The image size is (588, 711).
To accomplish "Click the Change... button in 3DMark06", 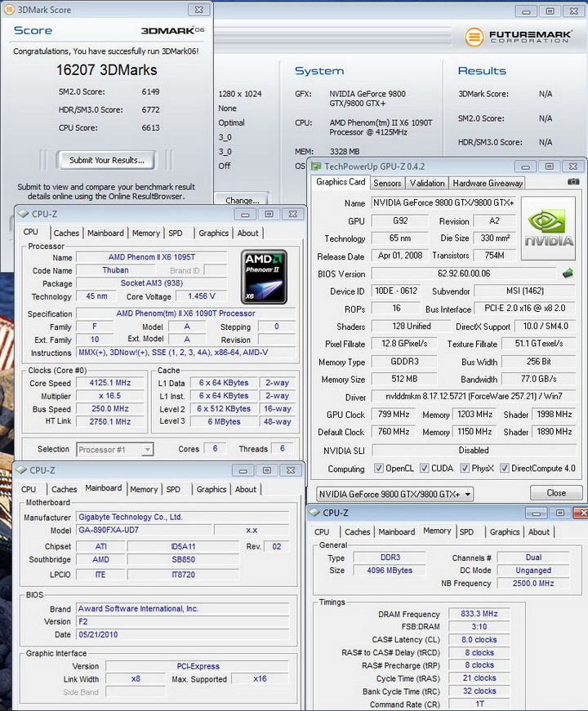I will (x=243, y=200).
